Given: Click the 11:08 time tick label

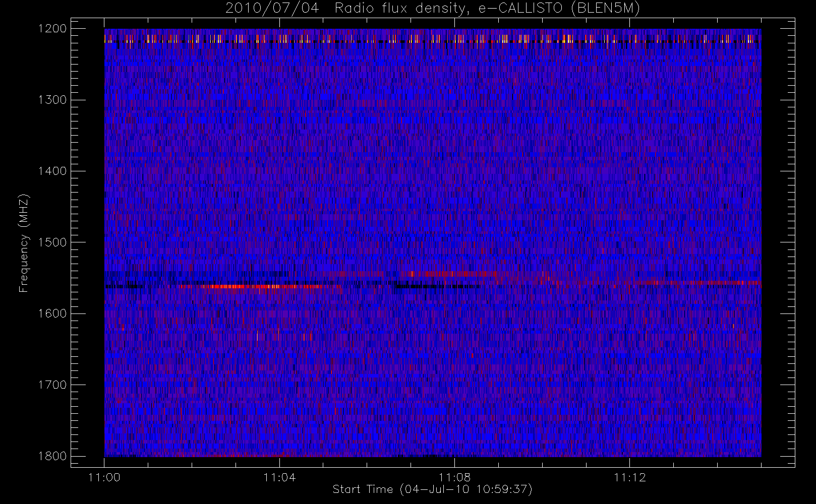Looking at the screenshot, I should tap(454, 477).
